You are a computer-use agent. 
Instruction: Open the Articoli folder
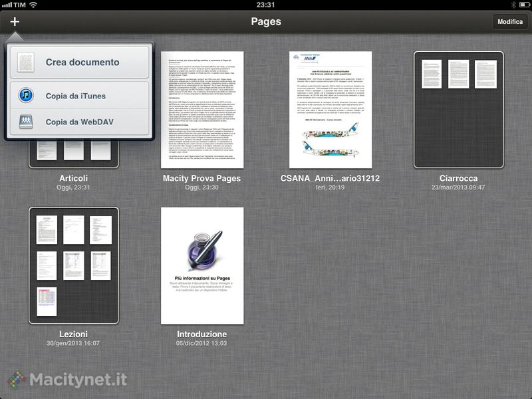(x=74, y=154)
